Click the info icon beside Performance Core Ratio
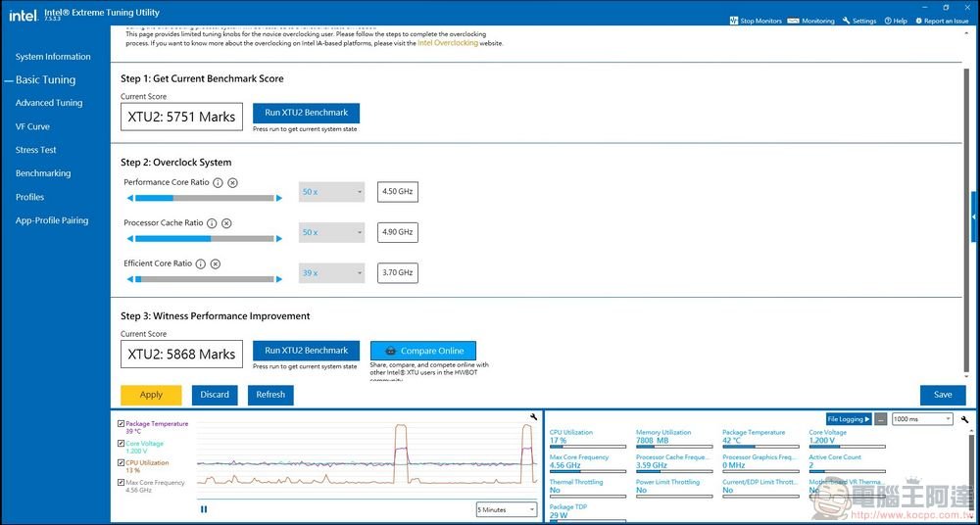This screenshot has width=980, height=525. (218, 183)
